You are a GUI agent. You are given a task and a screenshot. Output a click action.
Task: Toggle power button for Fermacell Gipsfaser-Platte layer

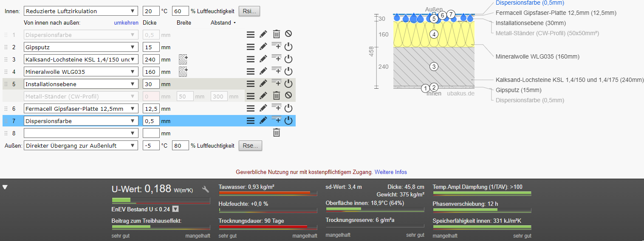click(x=288, y=109)
